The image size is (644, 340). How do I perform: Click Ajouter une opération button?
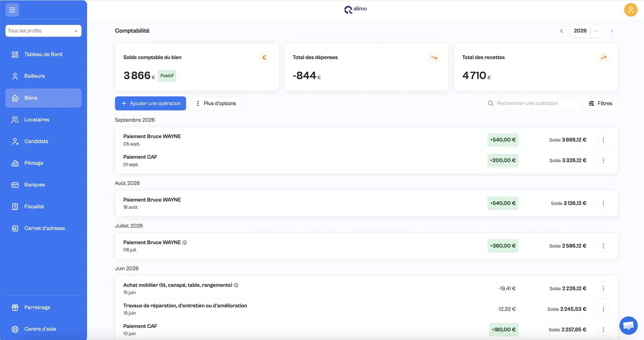click(151, 103)
